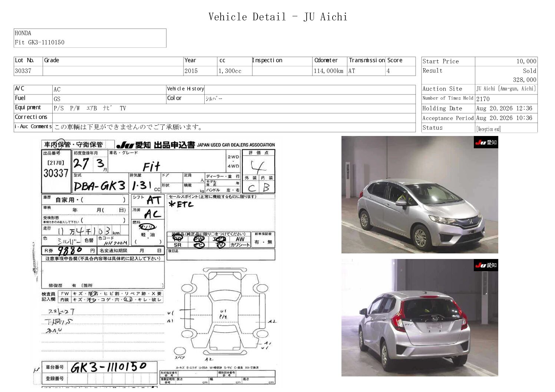Click the A/C value 'AC'
The image size is (555, 392).
(x=57, y=89)
